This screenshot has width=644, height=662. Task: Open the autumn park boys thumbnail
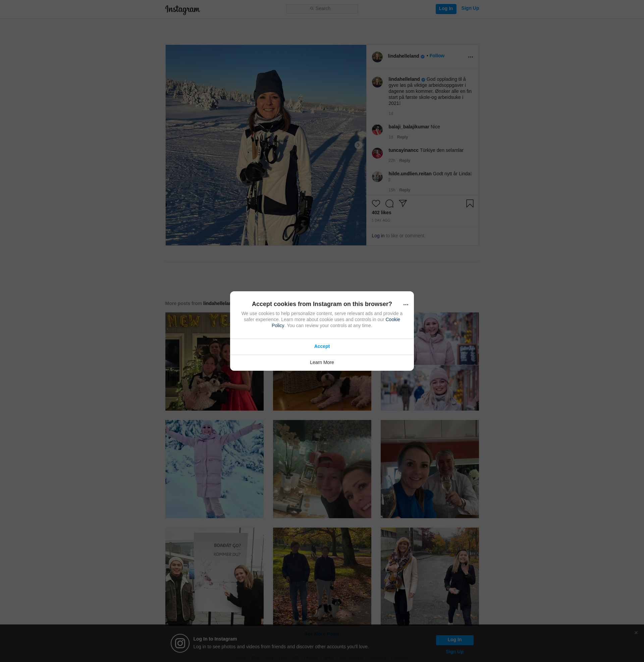point(322,577)
